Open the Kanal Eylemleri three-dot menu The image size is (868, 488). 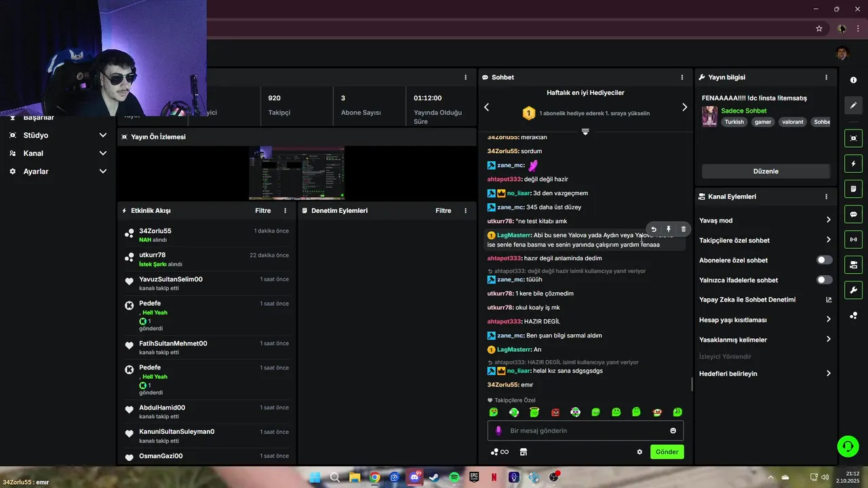[x=826, y=197]
